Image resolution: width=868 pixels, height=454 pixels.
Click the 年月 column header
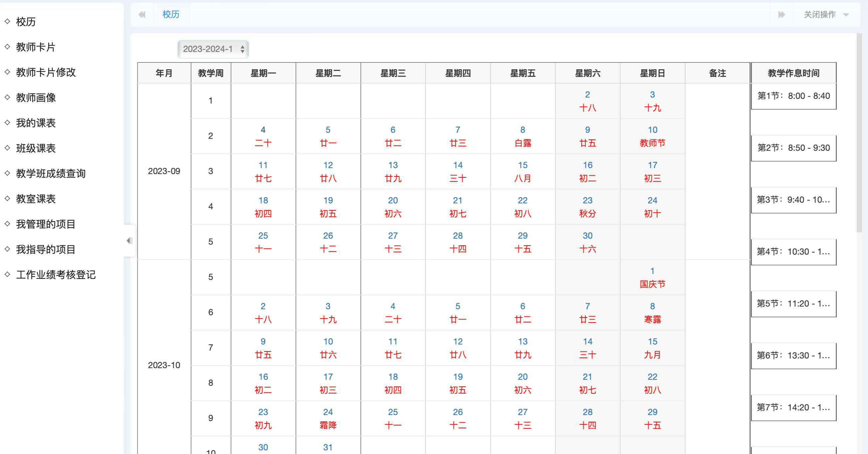click(164, 73)
